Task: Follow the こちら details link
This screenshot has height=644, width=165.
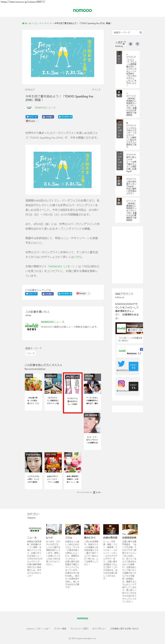Action: coord(78,257)
